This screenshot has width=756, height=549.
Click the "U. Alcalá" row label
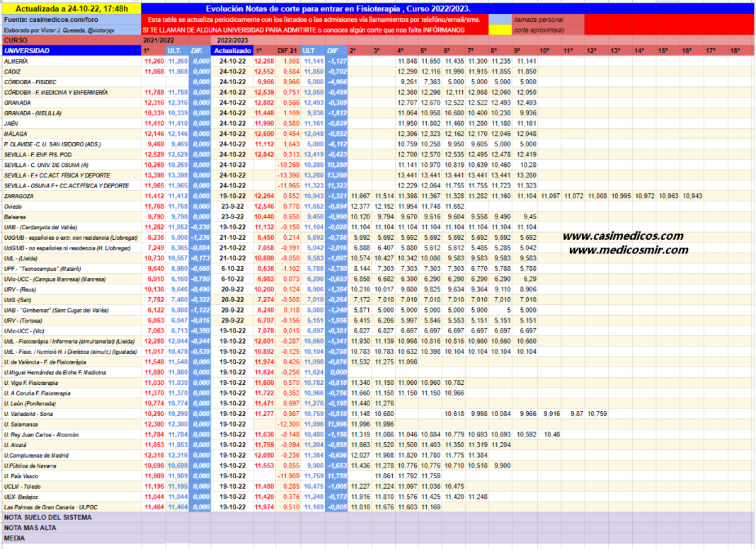coord(15,445)
